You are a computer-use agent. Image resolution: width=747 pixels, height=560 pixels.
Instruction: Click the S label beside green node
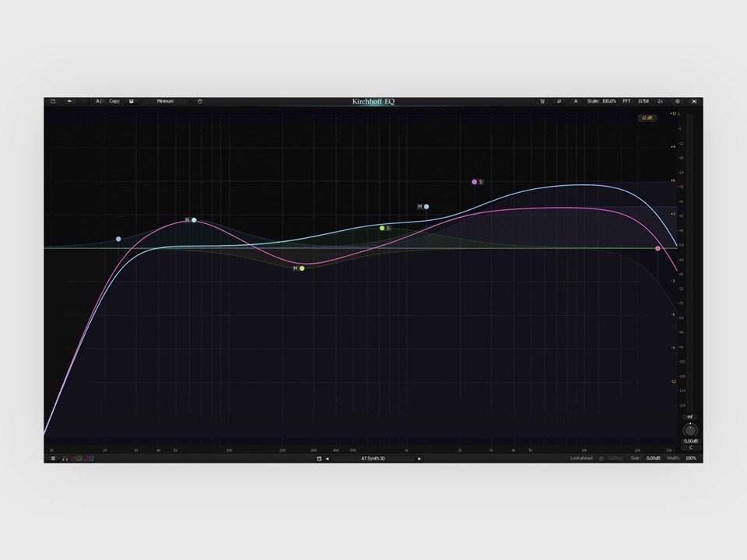388,228
